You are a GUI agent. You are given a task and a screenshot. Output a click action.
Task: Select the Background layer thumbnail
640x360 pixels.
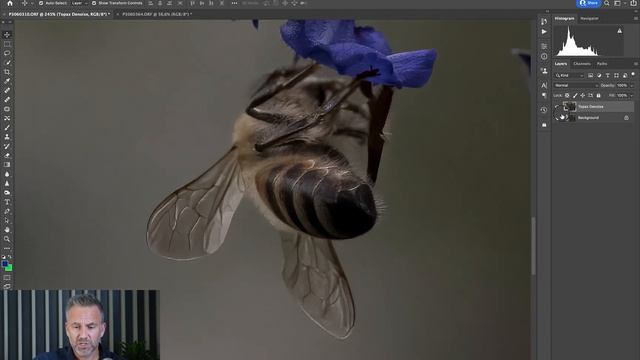pos(573,118)
